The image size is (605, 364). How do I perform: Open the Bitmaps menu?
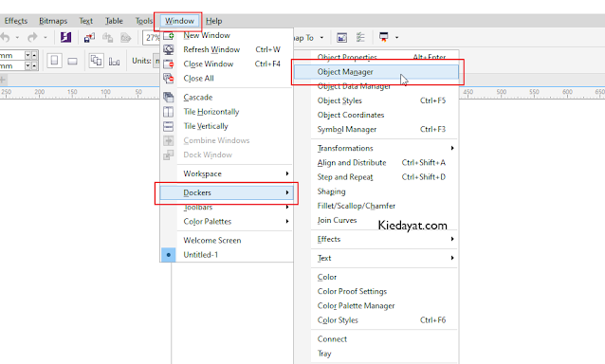[53, 21]
